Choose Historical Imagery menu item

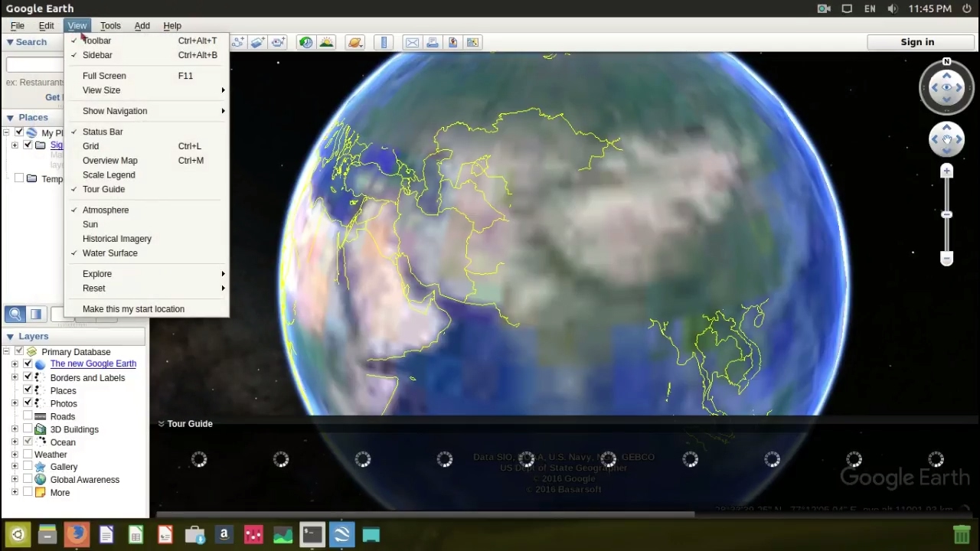tap(147, 239)
